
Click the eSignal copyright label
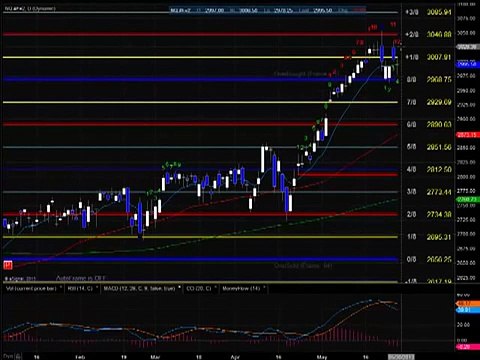point(20,278)
